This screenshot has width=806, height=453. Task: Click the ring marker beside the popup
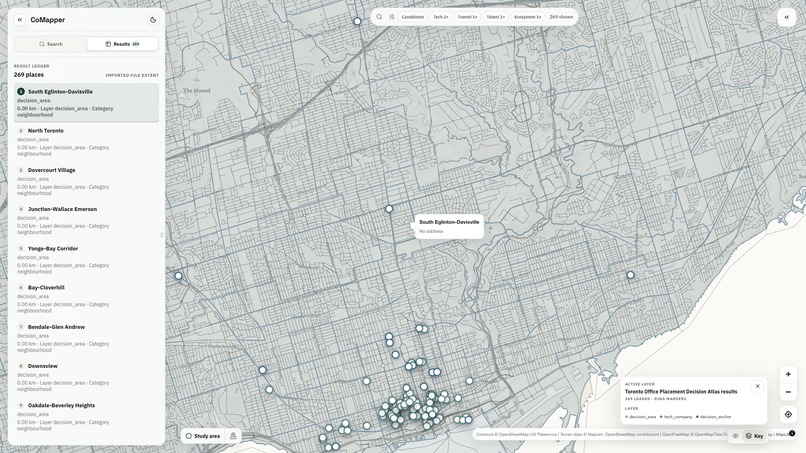click(x=389, y=209)
